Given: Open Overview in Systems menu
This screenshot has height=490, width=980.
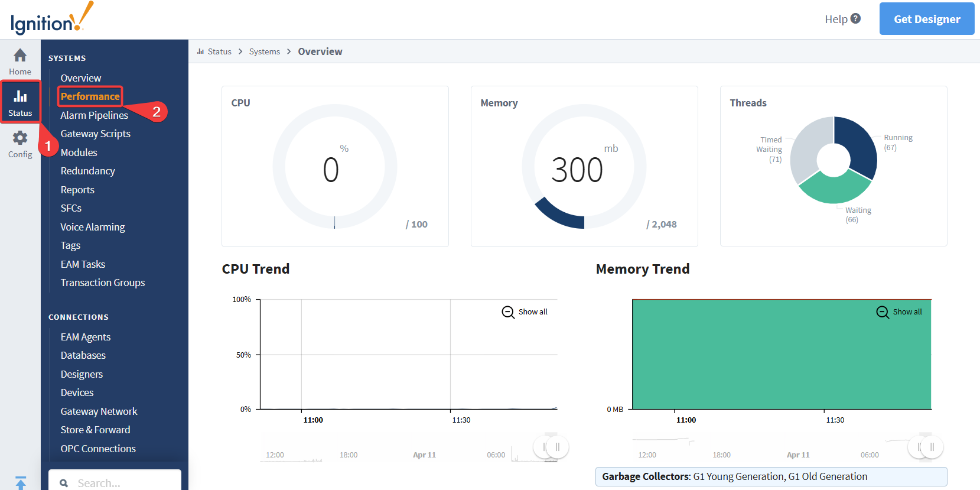Looking at the screenshot, I should click(81, 78).
